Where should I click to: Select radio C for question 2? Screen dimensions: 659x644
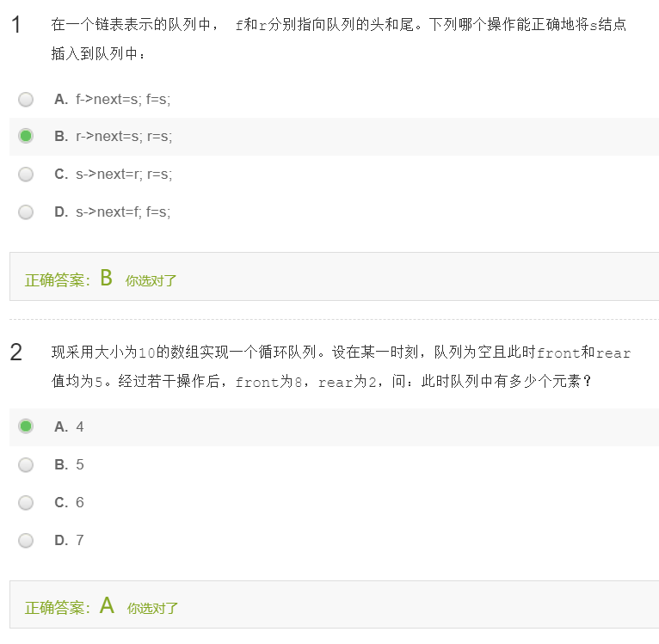26,502
